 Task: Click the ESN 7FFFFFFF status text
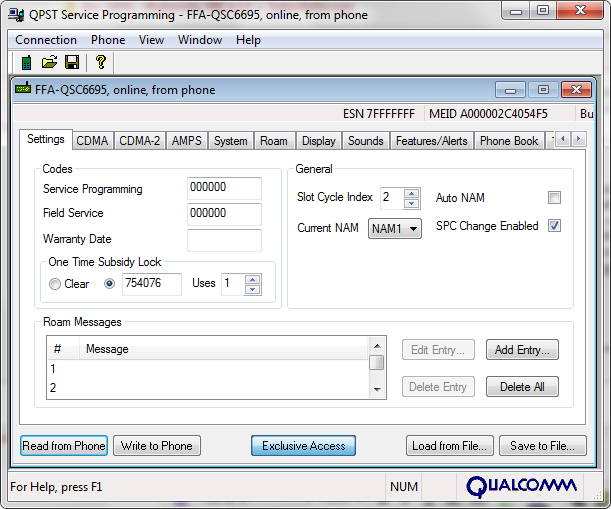point(379,114)
